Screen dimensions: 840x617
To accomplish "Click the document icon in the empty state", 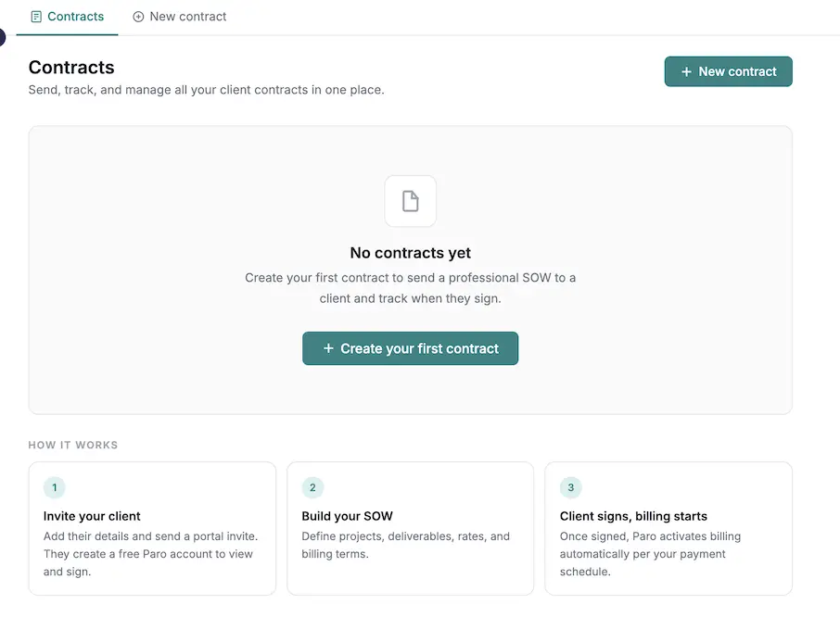I will coord(410,201).
